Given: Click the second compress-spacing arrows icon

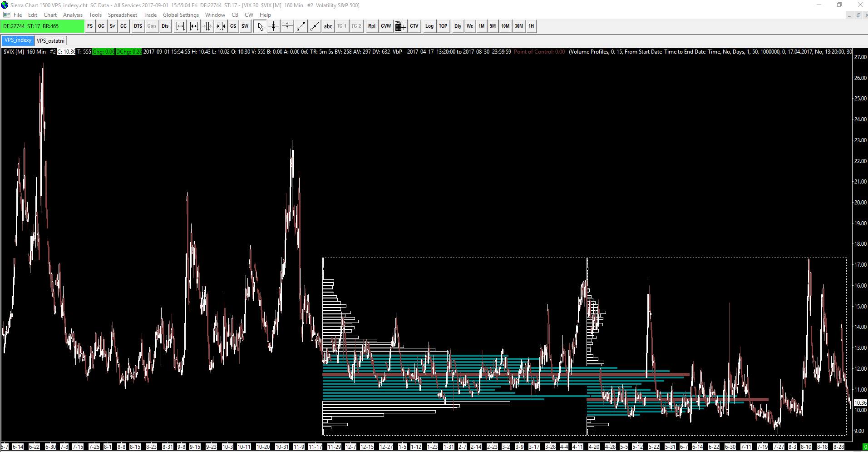Looking at the screenshot, I should pyautogui.click(x=221, y=26).
